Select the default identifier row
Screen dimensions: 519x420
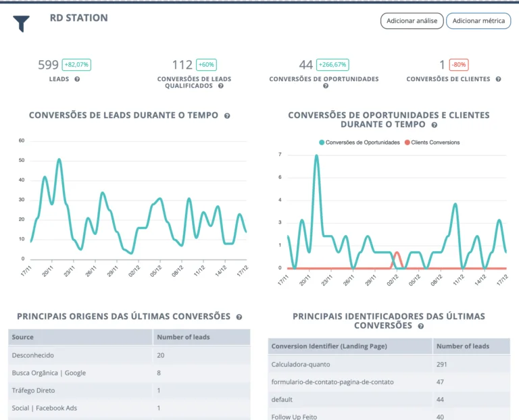coord(389,399)
